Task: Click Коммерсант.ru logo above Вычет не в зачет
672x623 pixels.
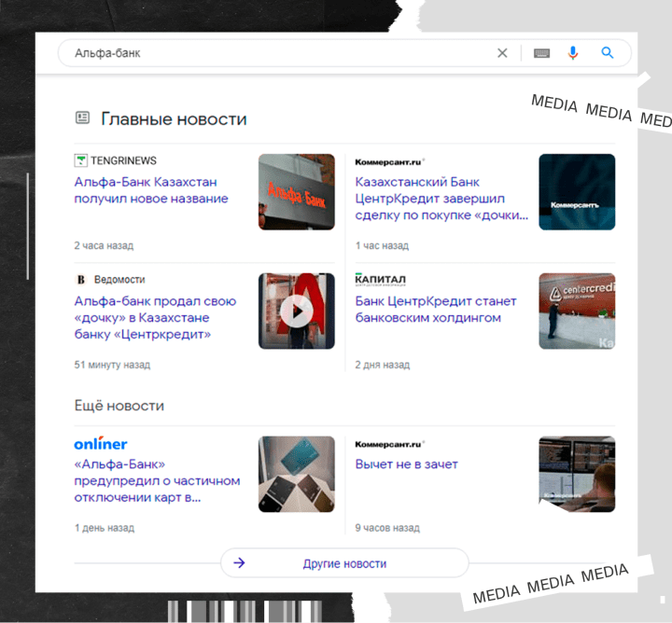Action: pos(389,444)
